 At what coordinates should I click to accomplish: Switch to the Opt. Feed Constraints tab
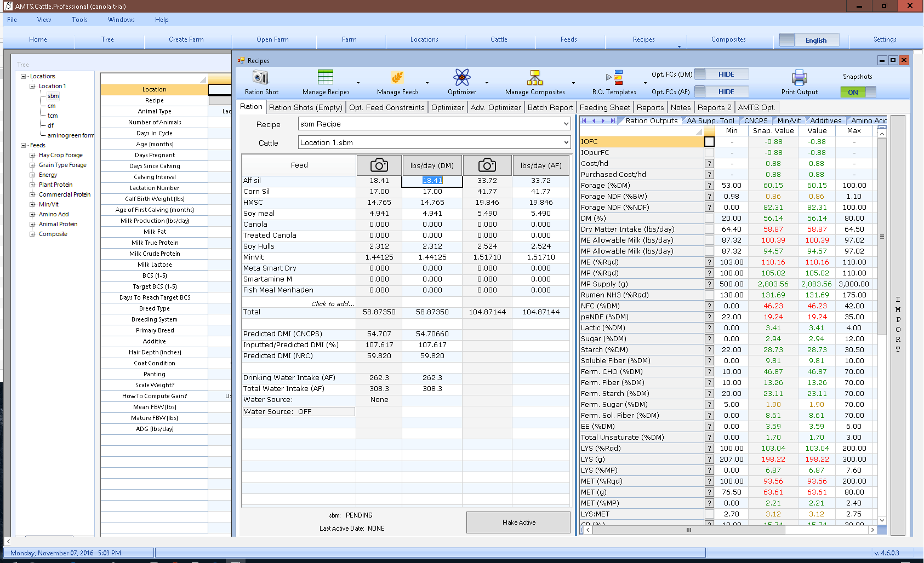[x=387, y=108]
